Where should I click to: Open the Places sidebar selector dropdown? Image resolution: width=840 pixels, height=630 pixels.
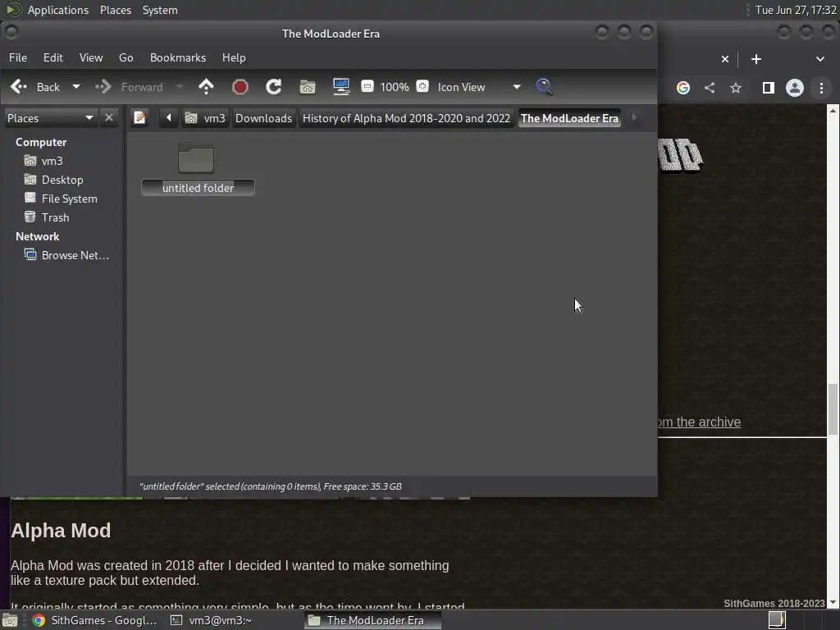coord(50,118)
